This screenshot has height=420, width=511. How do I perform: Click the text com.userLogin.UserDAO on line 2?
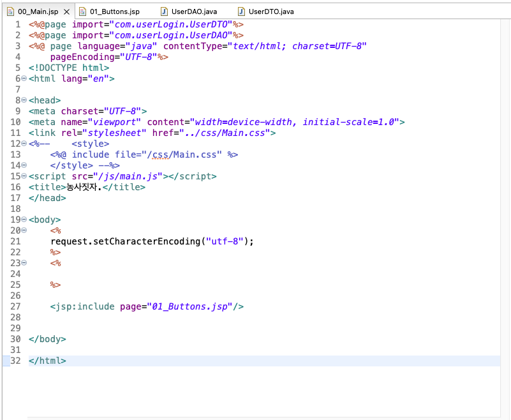(171, 35)
